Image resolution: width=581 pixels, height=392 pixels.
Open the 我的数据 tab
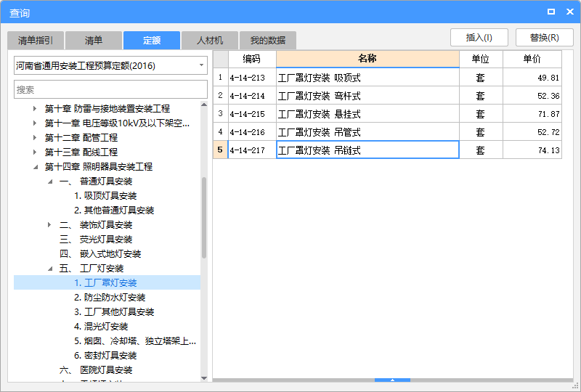[x=267, y=41]
